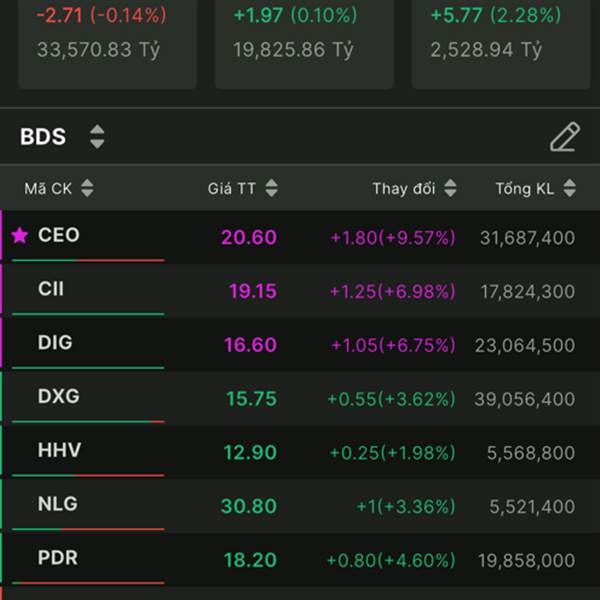Click the Tổng KL column header label
This screenshot has width=600, height=600.
pos(526,188)
